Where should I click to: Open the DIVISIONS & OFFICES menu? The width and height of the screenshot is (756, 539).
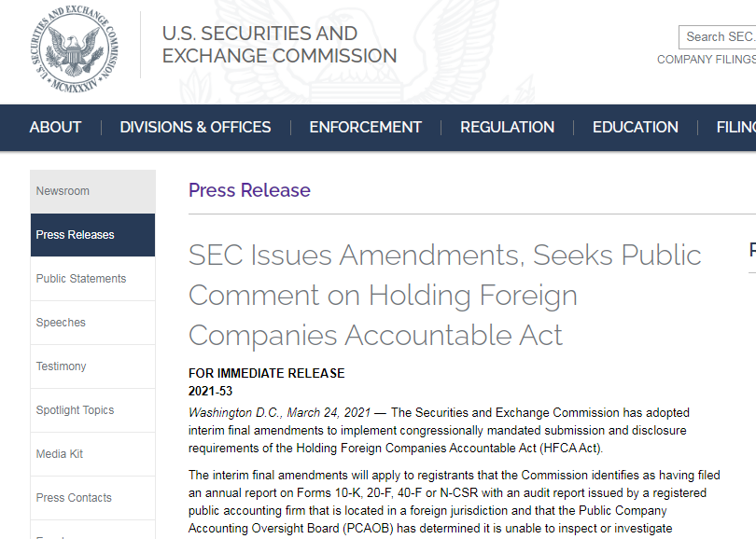click(195, 127)
